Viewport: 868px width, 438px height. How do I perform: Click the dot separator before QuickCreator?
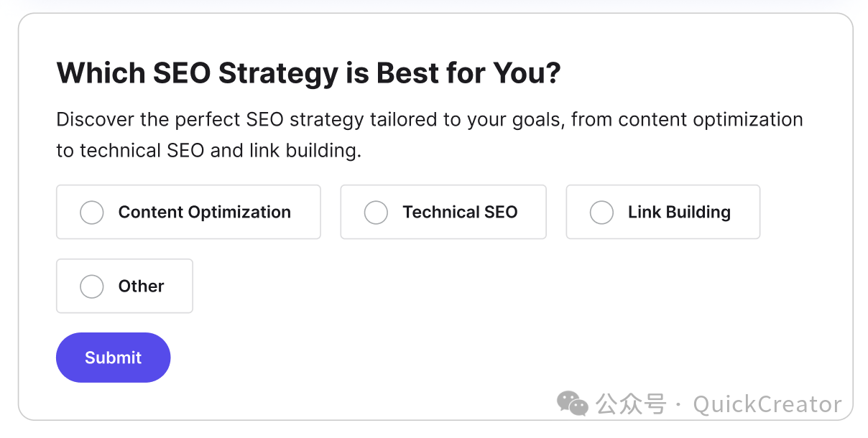(x=680, y=405)
